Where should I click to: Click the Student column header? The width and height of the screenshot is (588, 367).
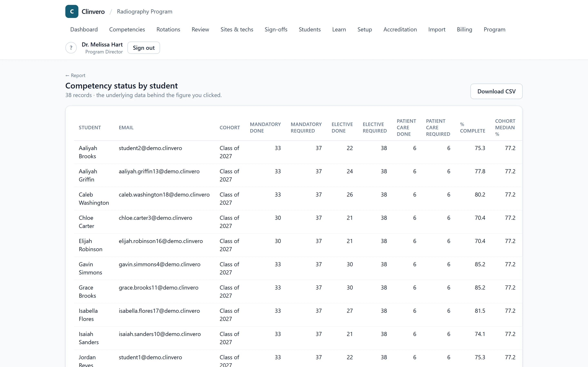(x=90, y=127)
